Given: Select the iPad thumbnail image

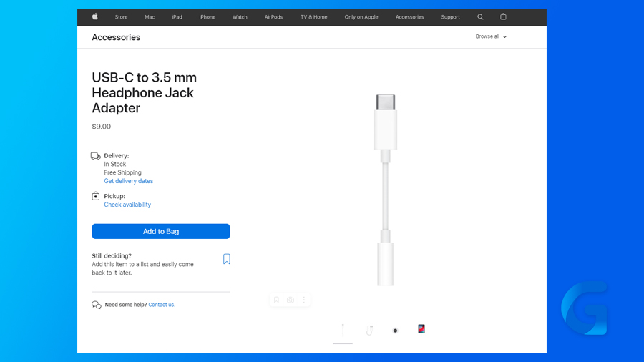Looking at the screenshot, I should [x=421, y=329].
